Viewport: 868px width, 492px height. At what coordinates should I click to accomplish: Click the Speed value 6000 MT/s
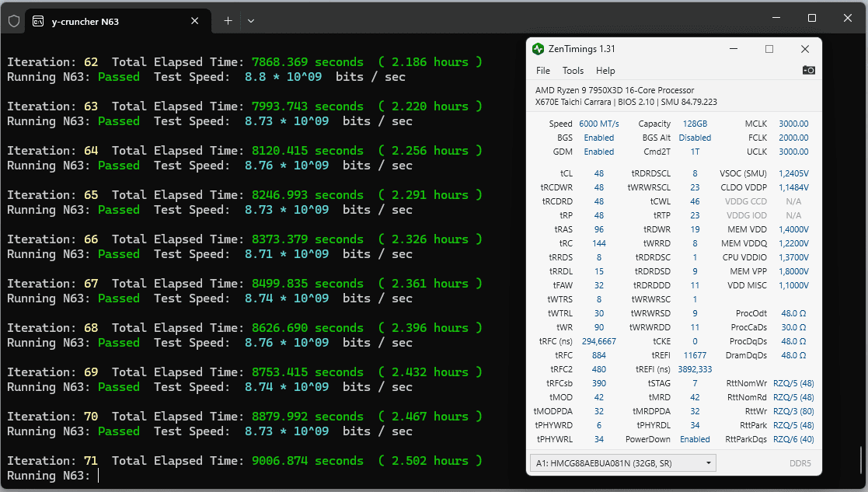coord(599,124)
